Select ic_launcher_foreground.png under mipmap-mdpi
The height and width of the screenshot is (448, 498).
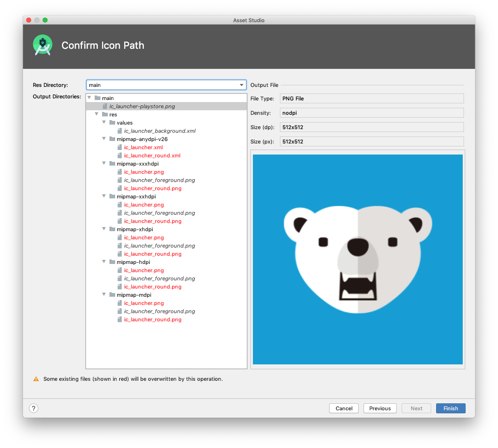coord(159,311)
